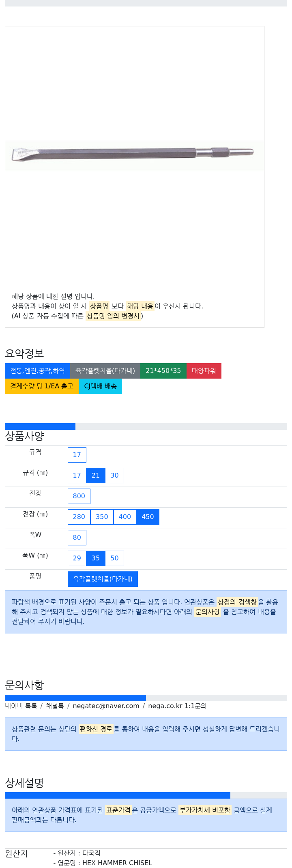Image resolution: width=292 pixels, height=868 pixels.
Task: Pick 400 in the 전장 (㎜) options
Action: 125,517
